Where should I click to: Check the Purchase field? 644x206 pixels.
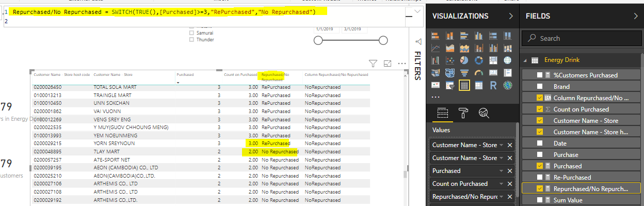click(x=540, y=154)
